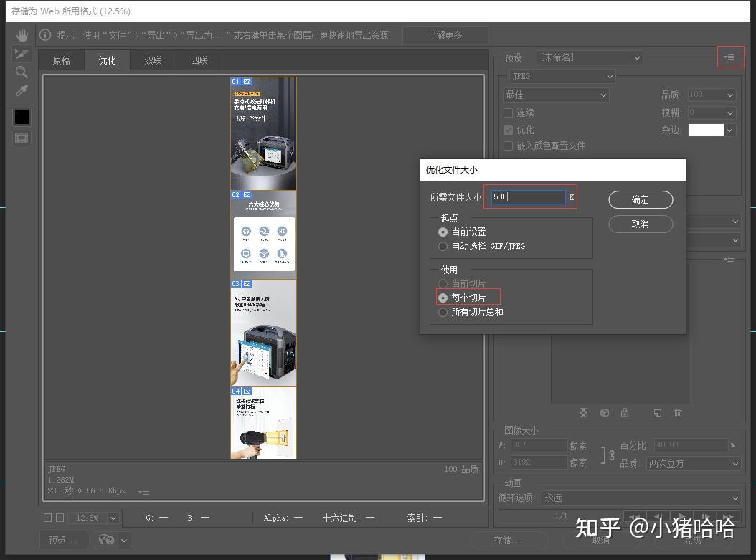The height and width of the screenshot is (560, 756).
Task: Click the browser preview globe icon
Action: pyautogui.click(x=107, y=540)
